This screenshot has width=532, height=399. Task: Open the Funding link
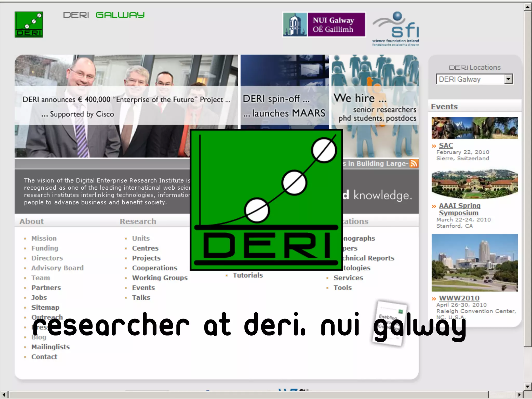(x=45, y=248)
